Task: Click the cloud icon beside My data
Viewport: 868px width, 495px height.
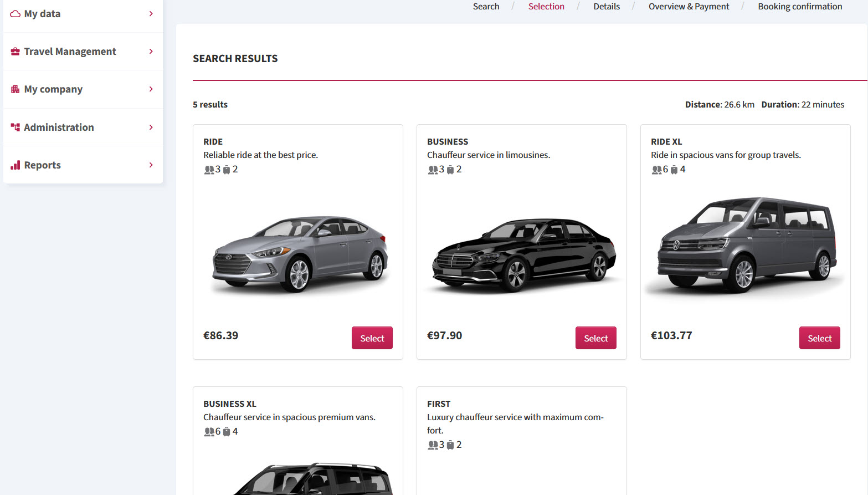Action: [x=16, y=14]
